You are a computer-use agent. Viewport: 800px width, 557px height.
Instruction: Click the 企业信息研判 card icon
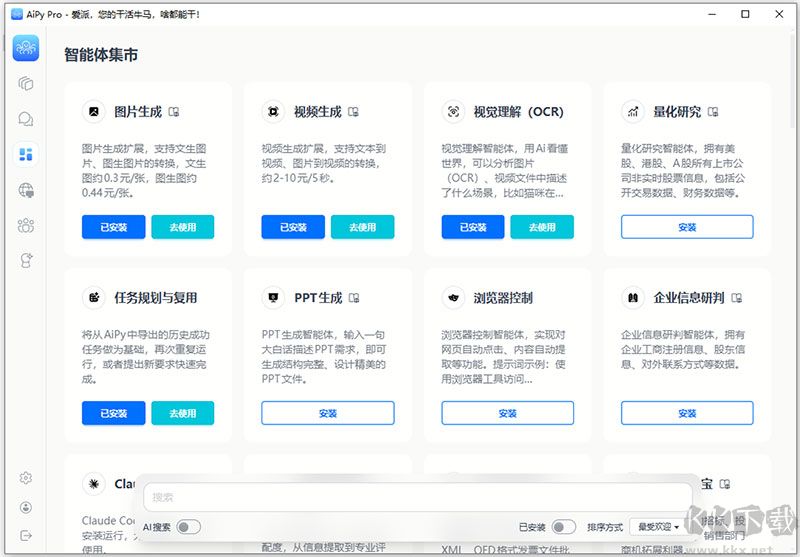633,297
